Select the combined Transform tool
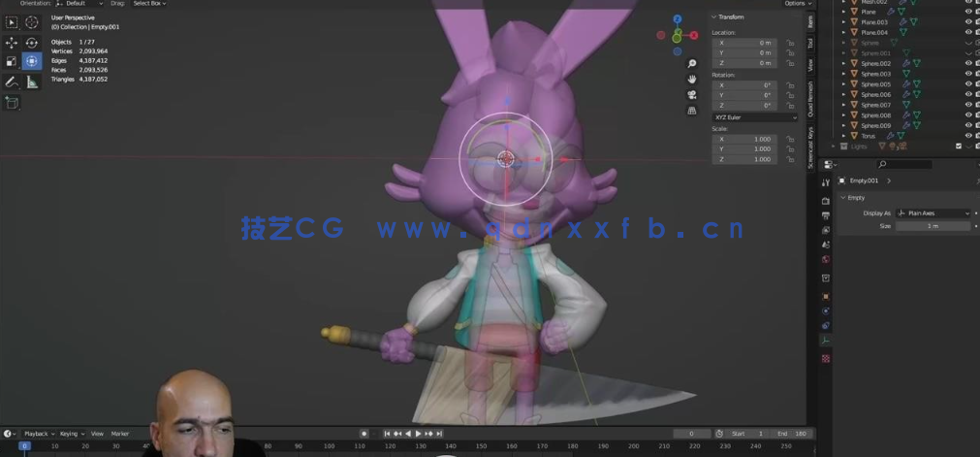Screen dimensions: 980x457 click(32, 61)
